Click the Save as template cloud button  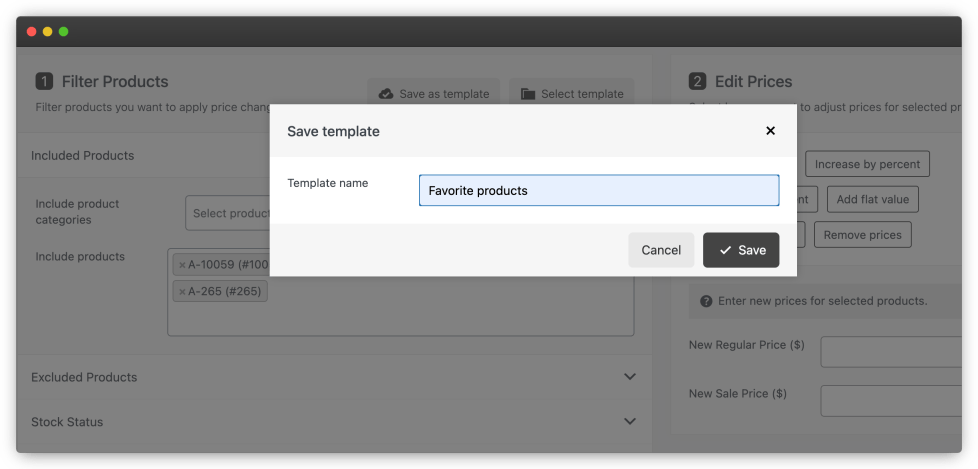434,94
